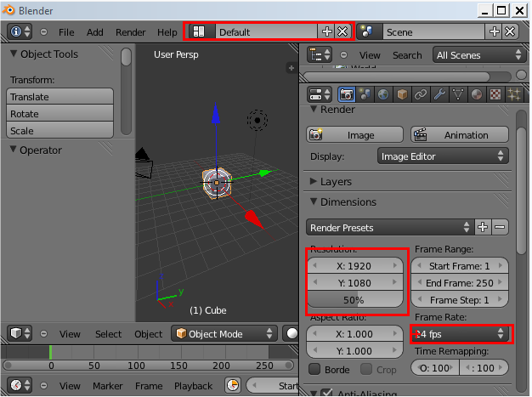The width and height of the screenshot is (532, 397).
Task: Click the Outliner horizontal scrollbar
Action: coord(407,76)
